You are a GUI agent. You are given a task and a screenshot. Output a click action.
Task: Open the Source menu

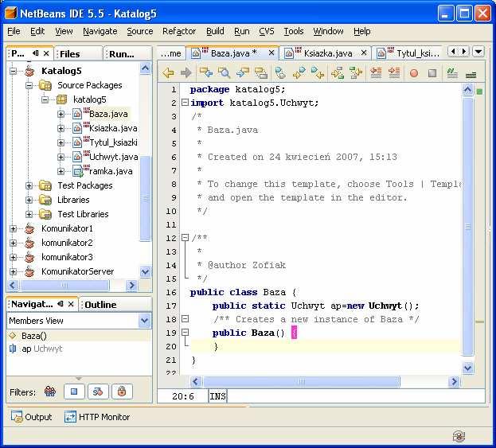pyautogui.click(x=140, y=31)
